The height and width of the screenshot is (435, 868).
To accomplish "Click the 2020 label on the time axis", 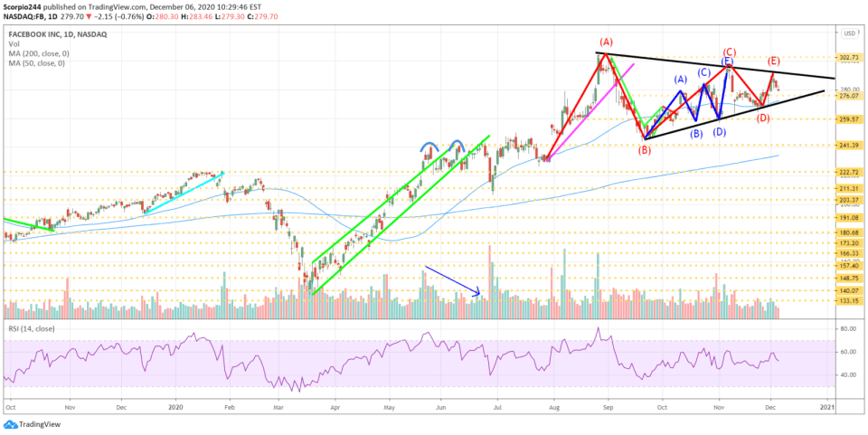I will coord(175,407).
